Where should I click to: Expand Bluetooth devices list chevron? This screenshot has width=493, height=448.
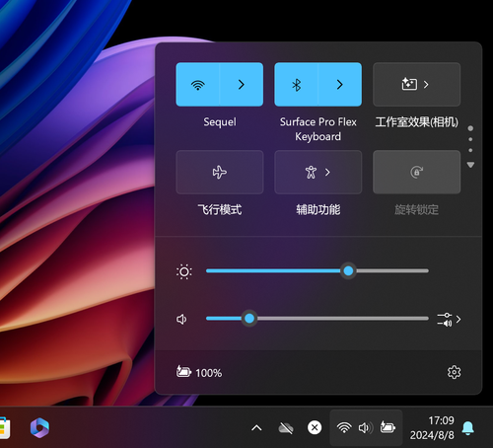(x=340, y=85)
